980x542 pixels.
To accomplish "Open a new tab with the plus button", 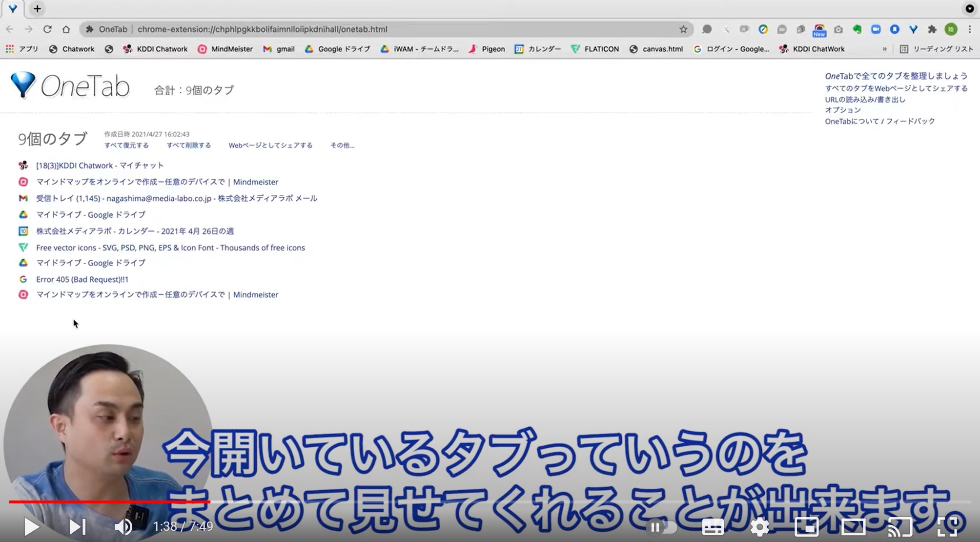I will (38, 8).
